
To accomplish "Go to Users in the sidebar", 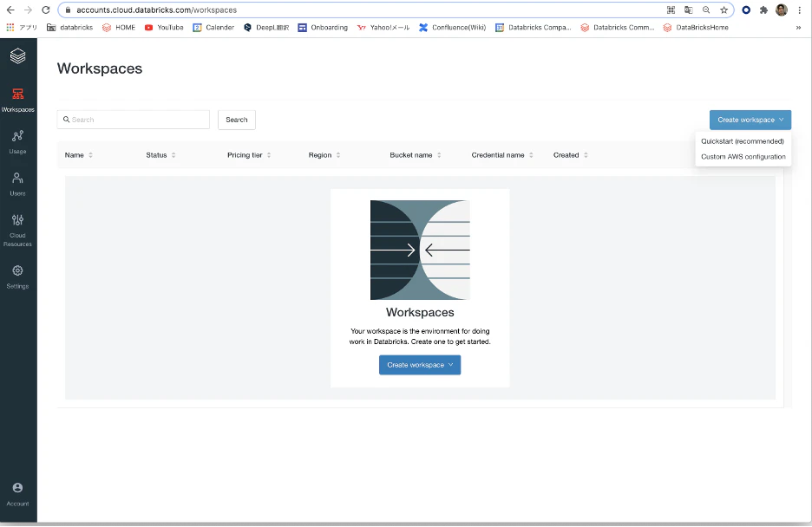I will point(17,184).
